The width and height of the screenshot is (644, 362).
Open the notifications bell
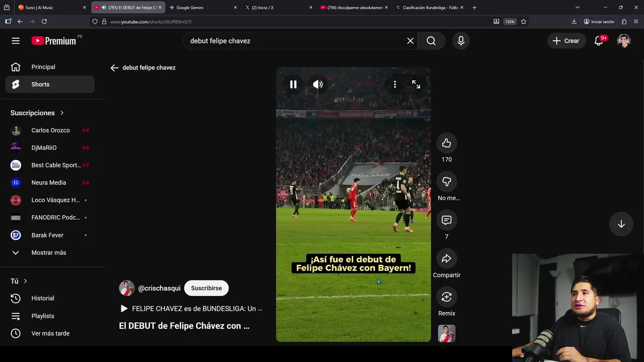coord(599,41)
